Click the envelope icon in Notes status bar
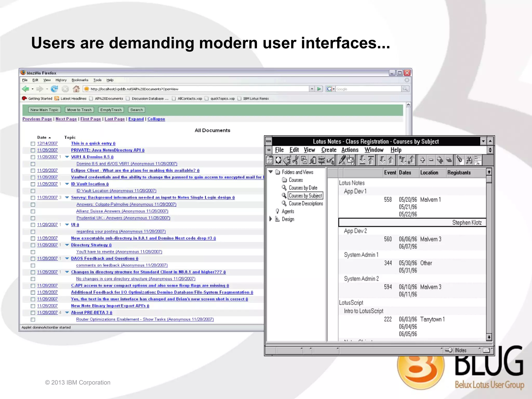The width and height of the screenshot is (532, 399). pos(486,350)
